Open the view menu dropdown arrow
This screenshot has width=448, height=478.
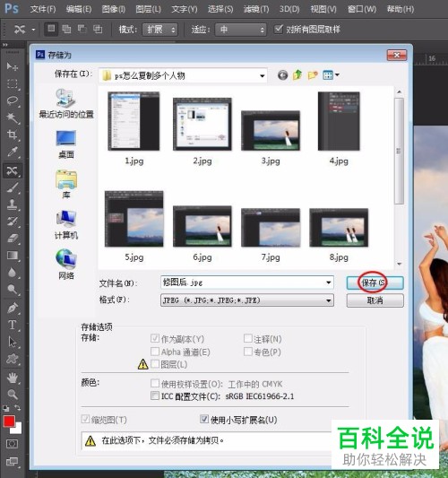point(338,74)
